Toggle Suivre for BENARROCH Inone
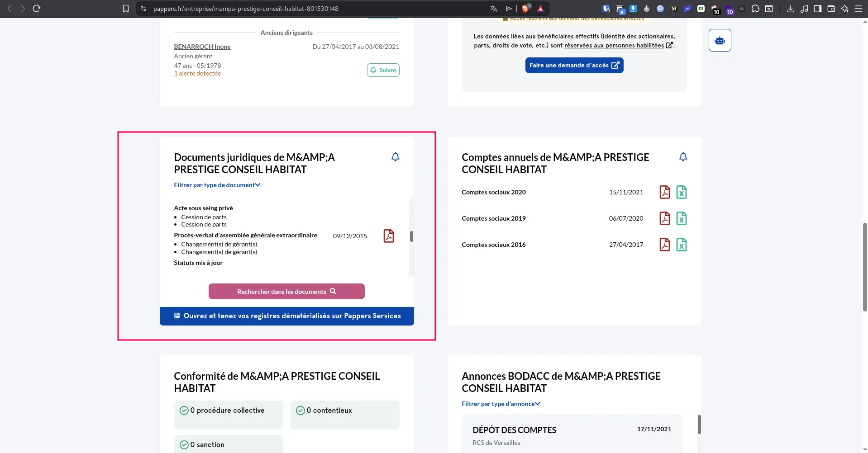 [x=383, y=70]
